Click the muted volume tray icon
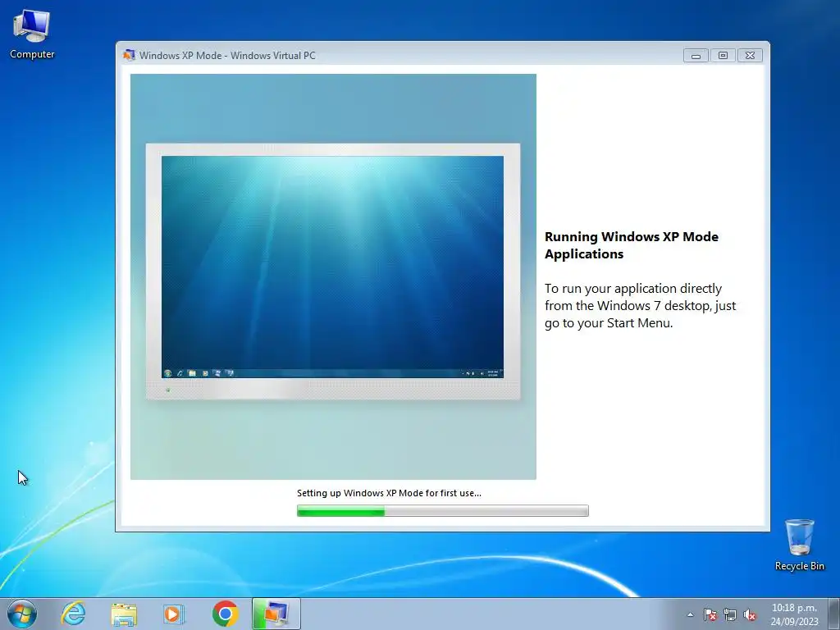The height and width of the screenshot is (630, 840). [x=750, y=614]
